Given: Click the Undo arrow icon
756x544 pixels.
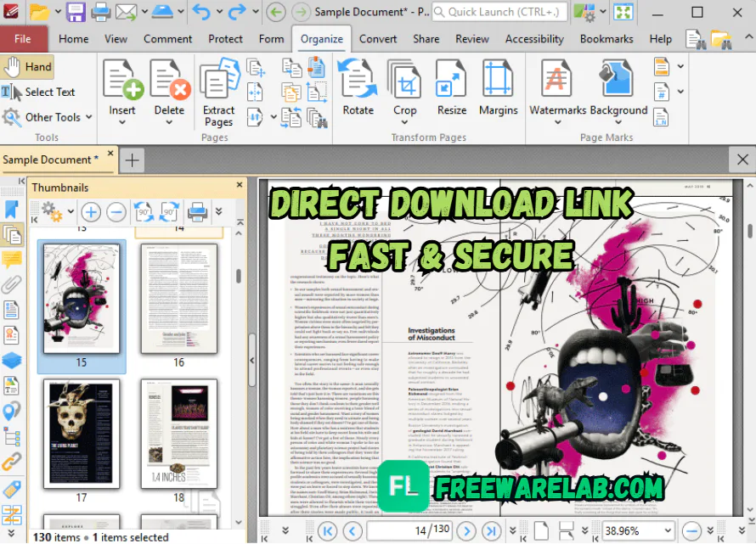Looking at the screenshot, I should (x=201, y=12).
